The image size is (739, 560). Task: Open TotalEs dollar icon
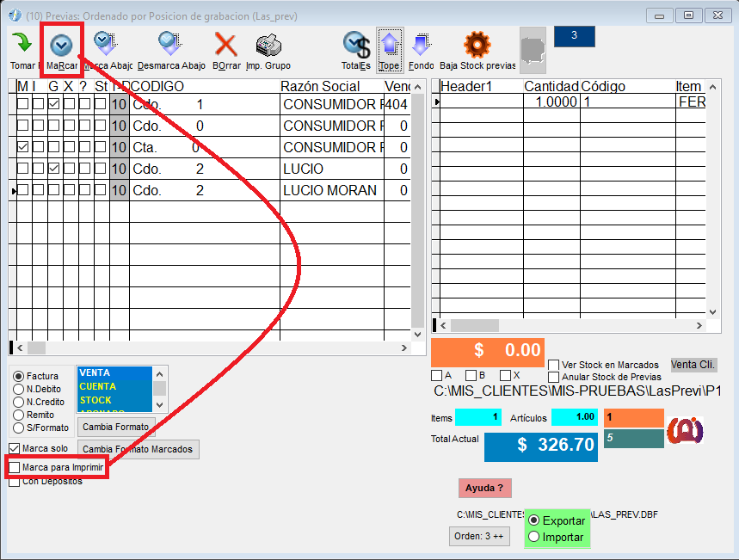(x=355, y=45)
